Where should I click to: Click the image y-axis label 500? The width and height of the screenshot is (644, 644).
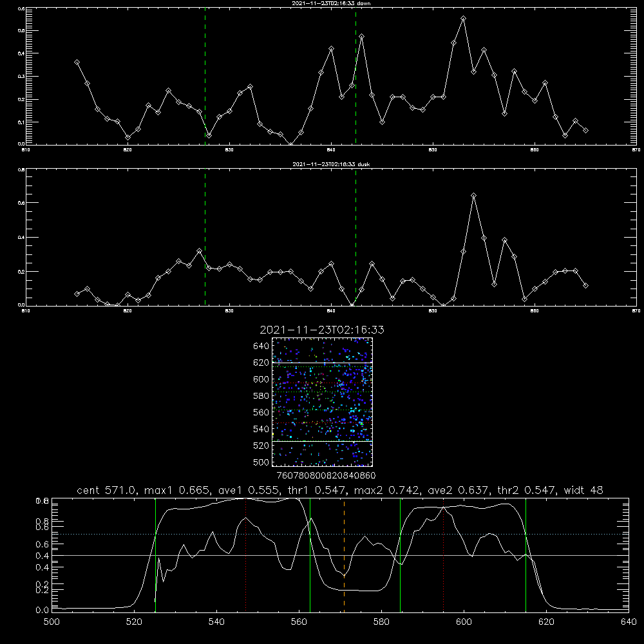261,462
